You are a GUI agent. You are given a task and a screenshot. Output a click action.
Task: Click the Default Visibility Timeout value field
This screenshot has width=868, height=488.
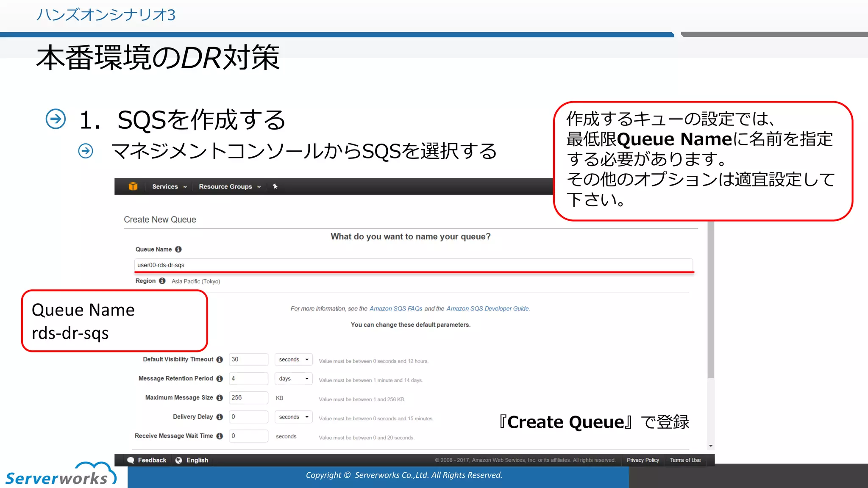[x=248, y=359]
